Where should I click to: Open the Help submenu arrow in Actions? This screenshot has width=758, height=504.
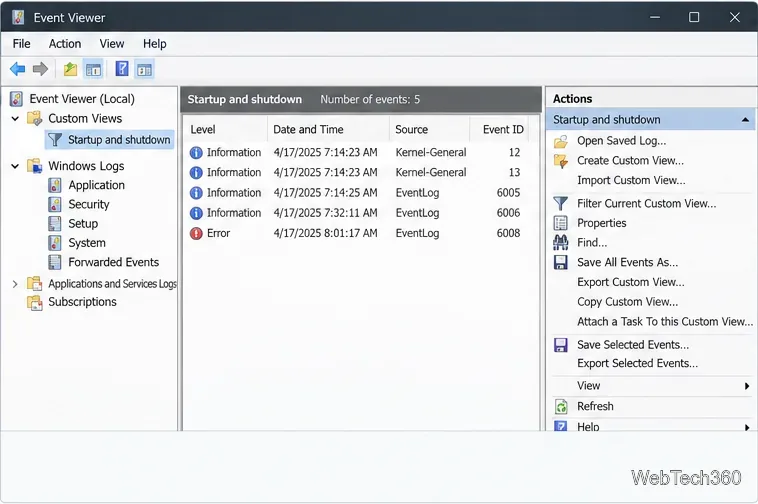(747, 427)
